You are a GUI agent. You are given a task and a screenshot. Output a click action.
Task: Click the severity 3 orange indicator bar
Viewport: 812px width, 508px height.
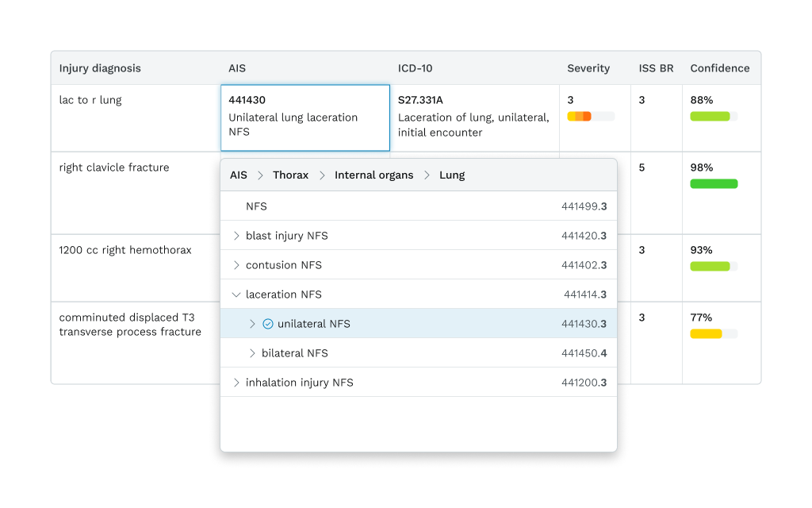click(580, 117)
